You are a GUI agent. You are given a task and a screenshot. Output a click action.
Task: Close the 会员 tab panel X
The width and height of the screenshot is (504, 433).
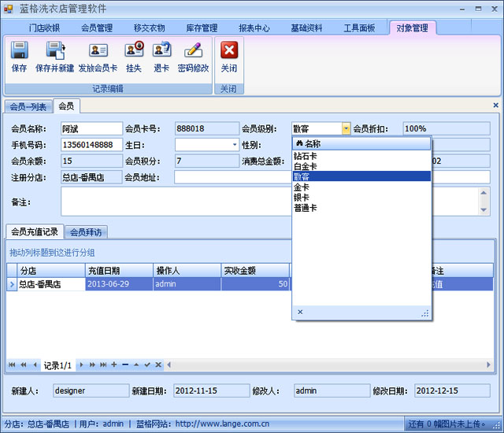495,105
